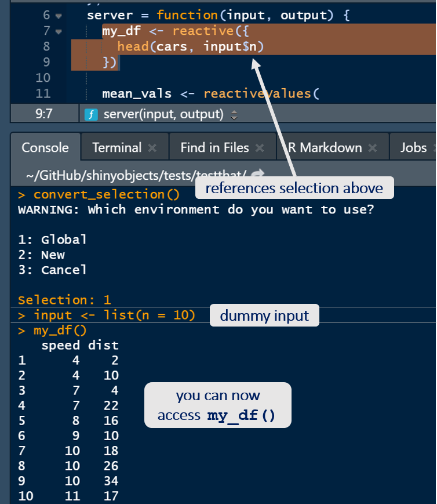Click the 'references selection above' callout

(294, 188)
